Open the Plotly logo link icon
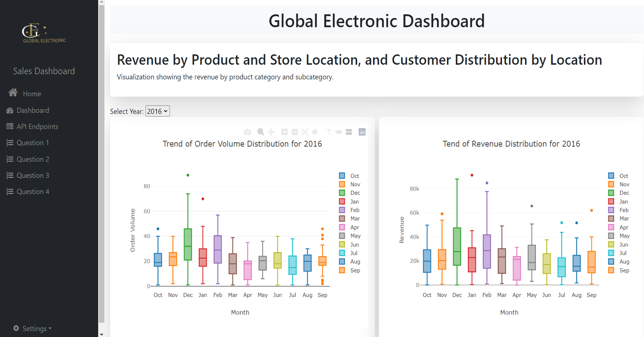The height and width of the screenshot is (337, 644). coord(362,132)
